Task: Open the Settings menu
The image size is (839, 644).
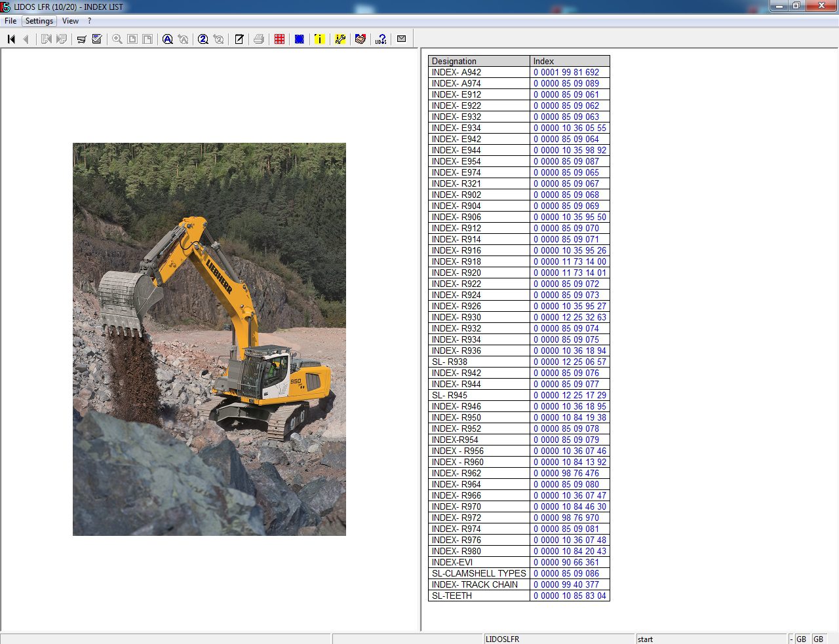Action: tap(39, 20)
